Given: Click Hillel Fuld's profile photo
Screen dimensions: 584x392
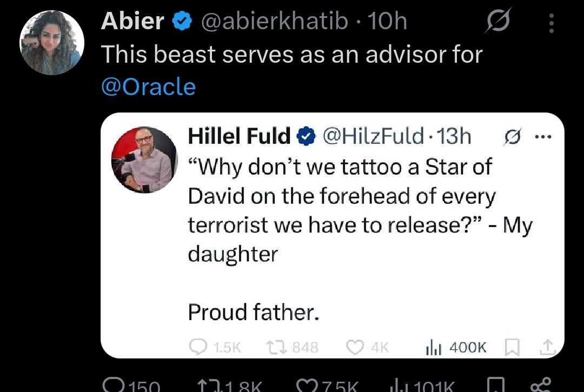Looking at the screenshot, I should (144, 160).
